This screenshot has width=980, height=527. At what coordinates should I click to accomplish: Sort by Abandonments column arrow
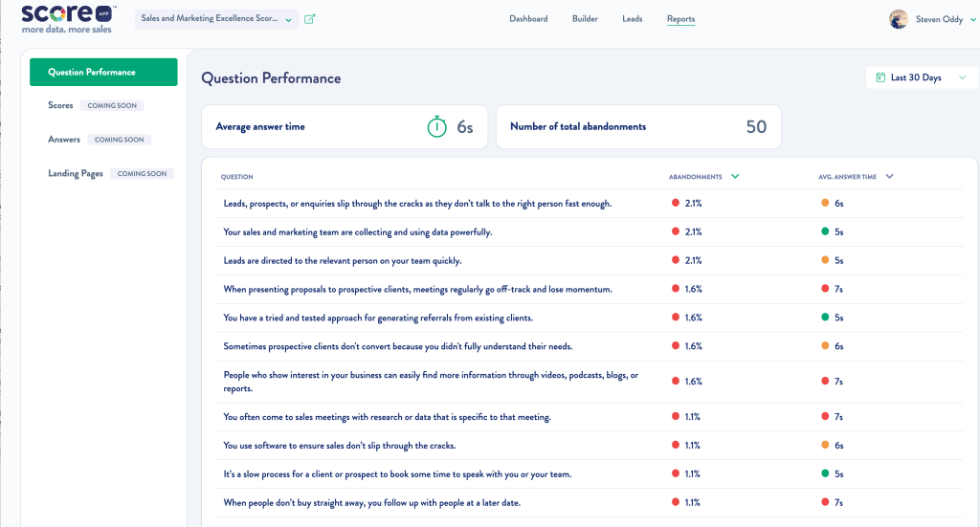tap(735, 176)
